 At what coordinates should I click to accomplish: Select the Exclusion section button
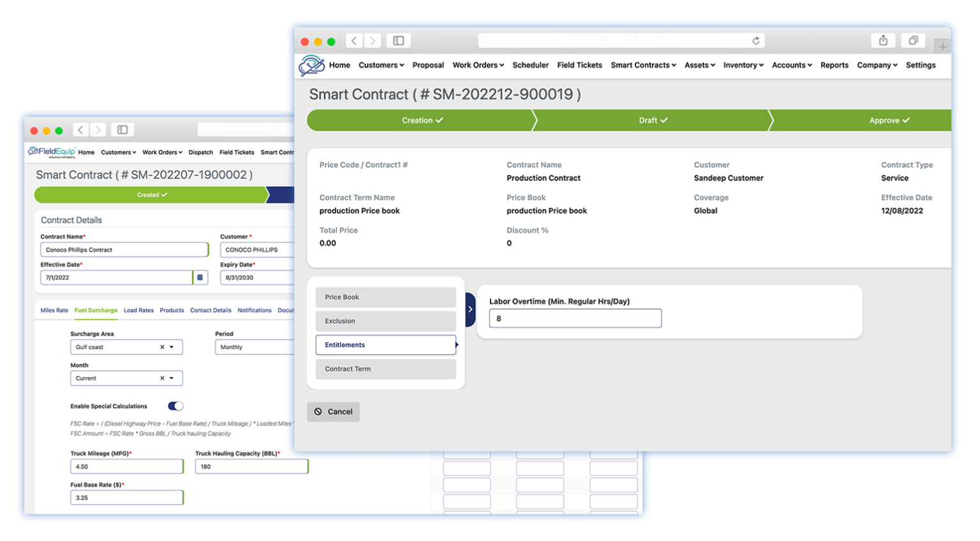point(385,321)
